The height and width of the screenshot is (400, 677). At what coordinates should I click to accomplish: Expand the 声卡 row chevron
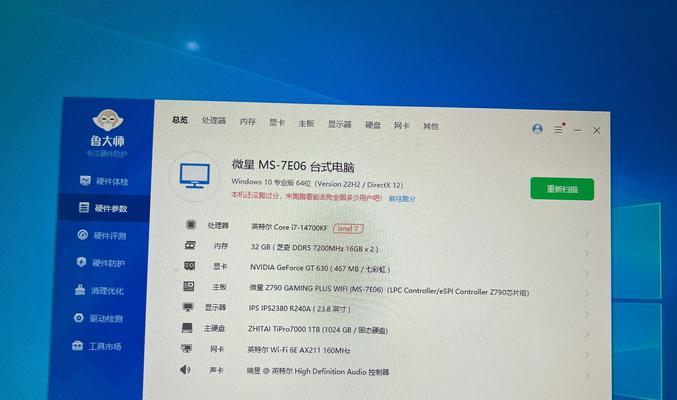coord(587,375)
